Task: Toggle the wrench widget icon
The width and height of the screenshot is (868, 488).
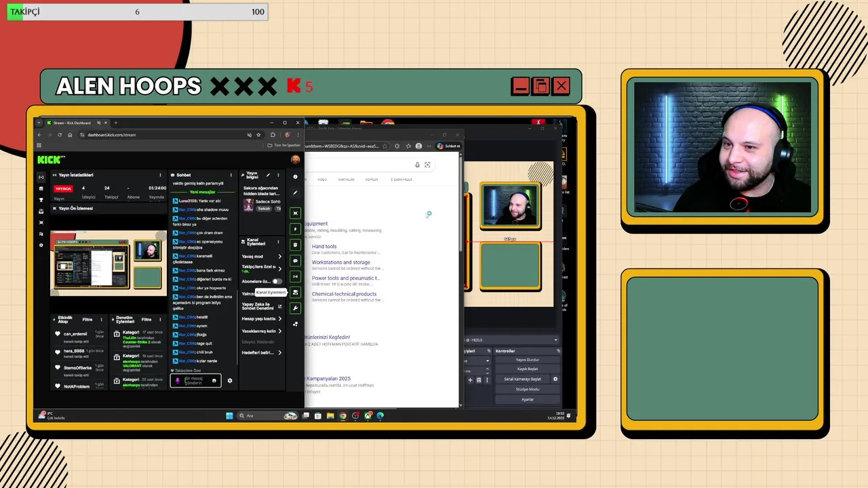Action: tap(295, 308)
